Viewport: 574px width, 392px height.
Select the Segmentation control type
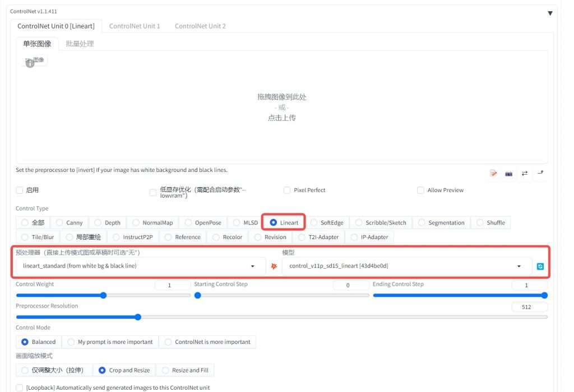[442, 223]
